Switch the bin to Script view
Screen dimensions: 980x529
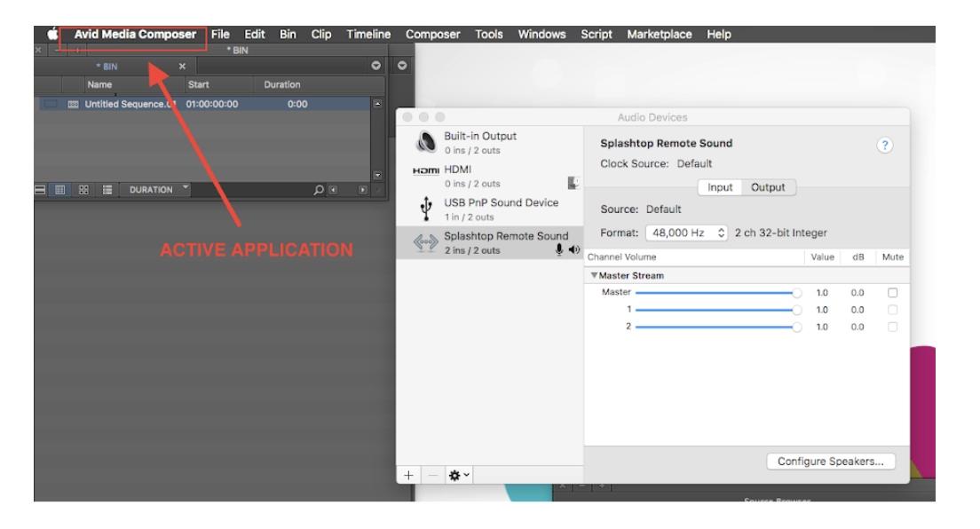coord(107,189)
